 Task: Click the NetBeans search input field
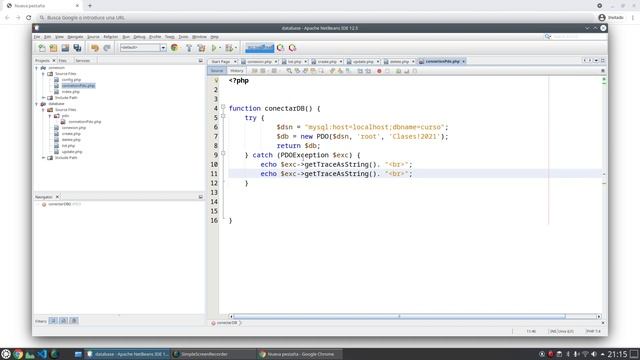579,37
